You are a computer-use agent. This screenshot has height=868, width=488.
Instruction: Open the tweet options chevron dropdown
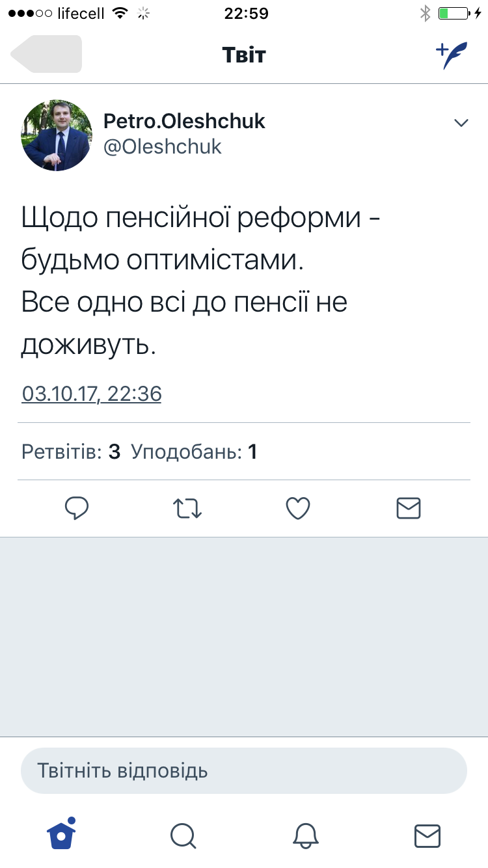pyautogui.click(x=461, y=123)
